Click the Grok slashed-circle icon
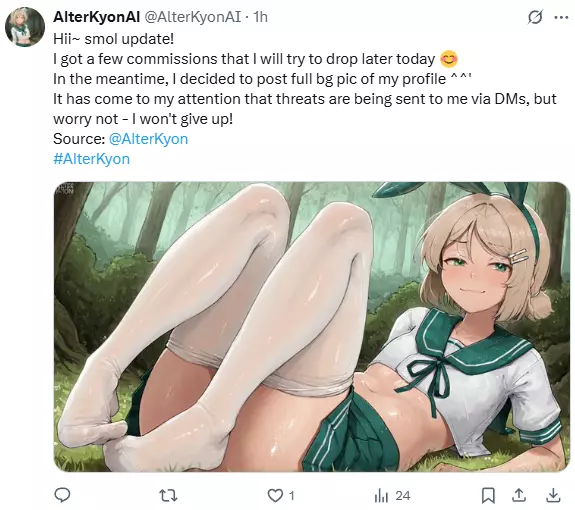This screenshot has height=510, width=575. pos(535,17)
